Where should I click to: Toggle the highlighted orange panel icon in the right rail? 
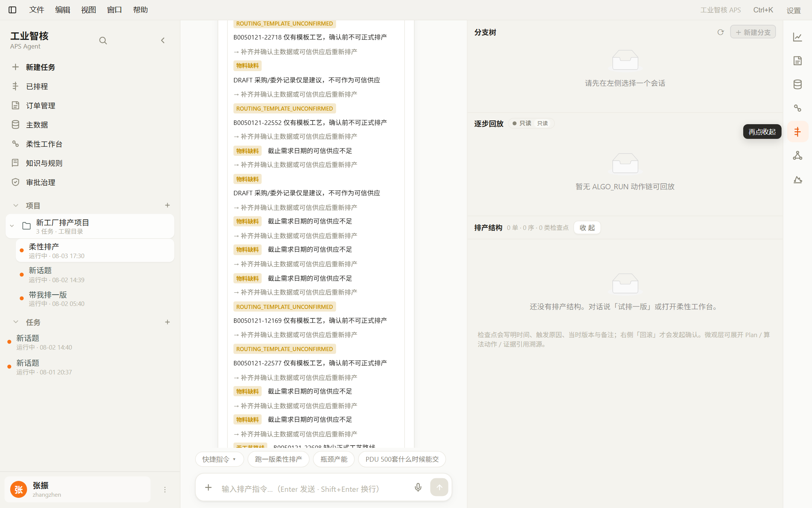(798, 132)
